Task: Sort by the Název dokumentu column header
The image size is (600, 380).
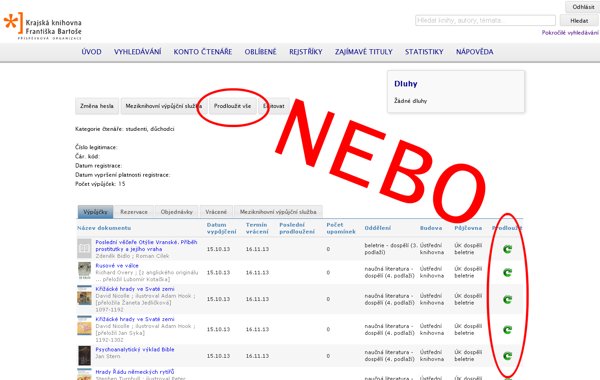Action: (104, 228)
